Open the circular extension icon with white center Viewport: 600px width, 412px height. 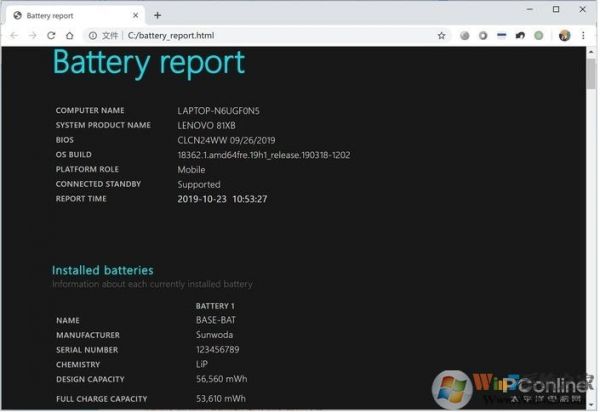[483, 36]
